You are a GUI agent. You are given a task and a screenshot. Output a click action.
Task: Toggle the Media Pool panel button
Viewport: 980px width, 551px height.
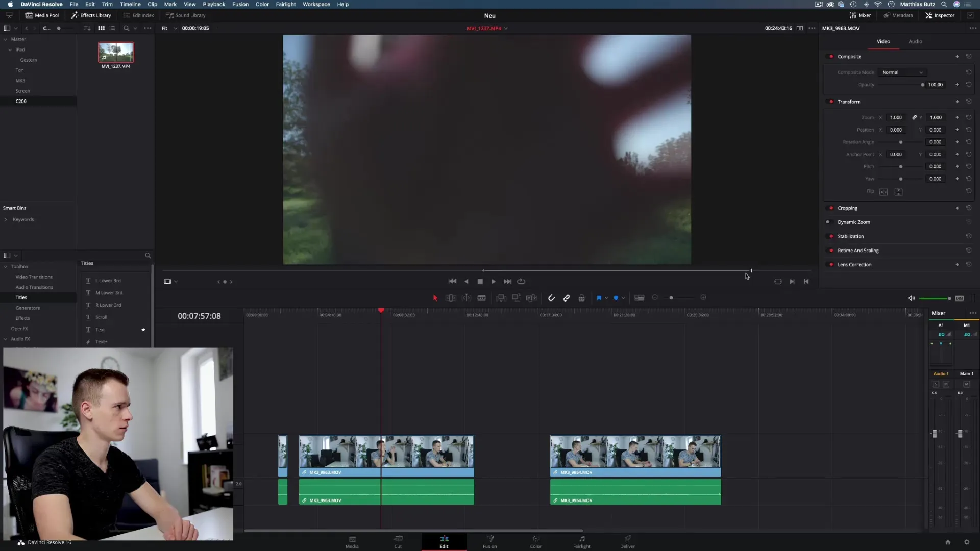42,15
